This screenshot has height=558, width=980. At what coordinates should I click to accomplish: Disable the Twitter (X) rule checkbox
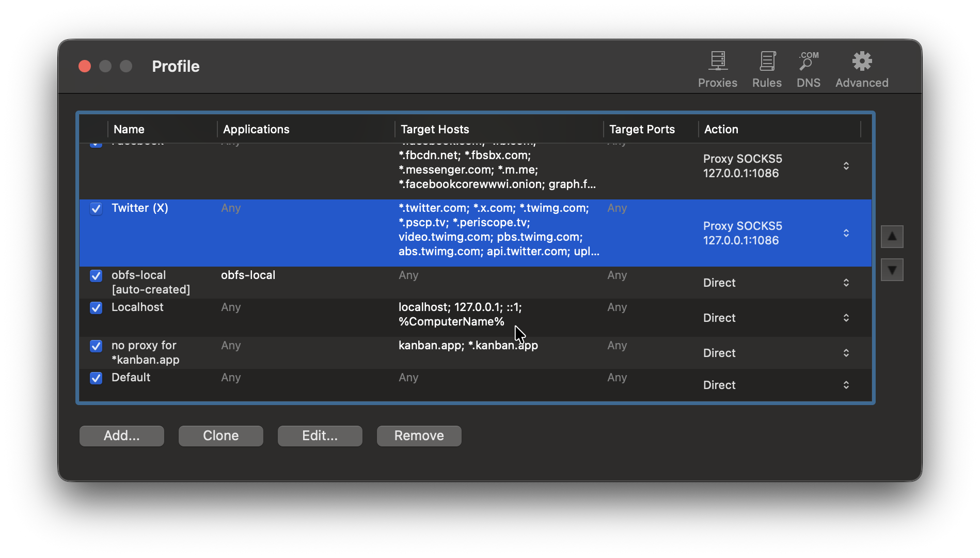point(96,209)
